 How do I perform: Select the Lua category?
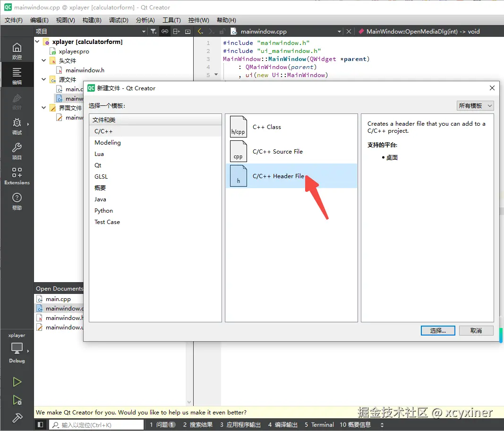(155, 154)
